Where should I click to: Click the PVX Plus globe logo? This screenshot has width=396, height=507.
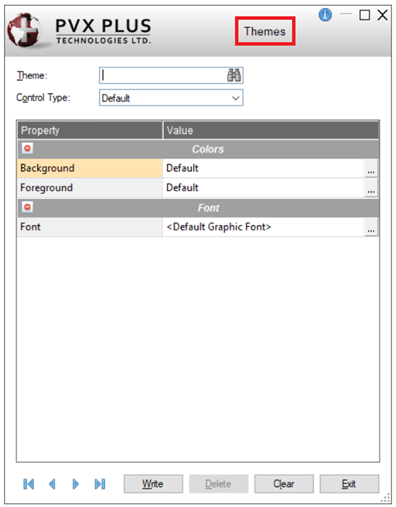coord(25,30)
